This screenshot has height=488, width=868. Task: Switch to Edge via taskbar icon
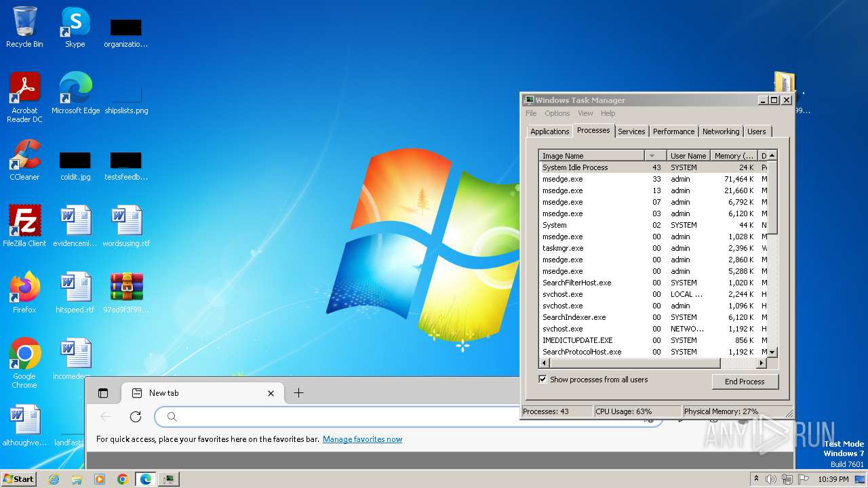pyautogui.click(x=146, y=479)
